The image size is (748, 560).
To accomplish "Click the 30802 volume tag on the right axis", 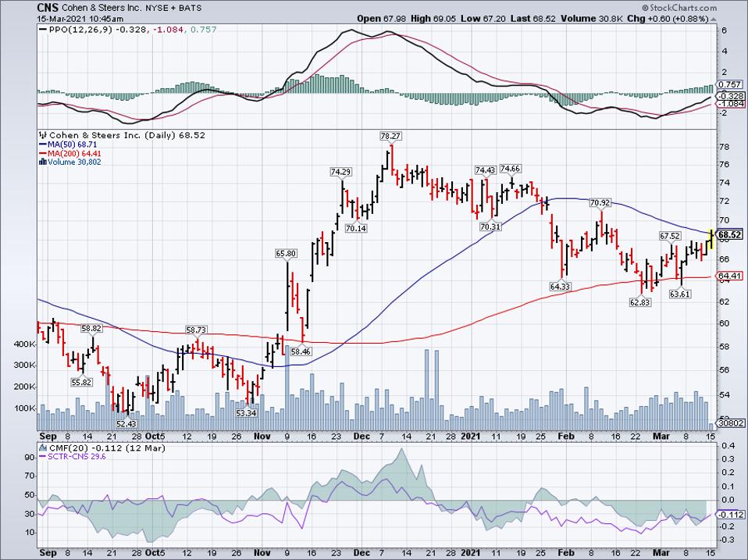I will click(730, 423).
